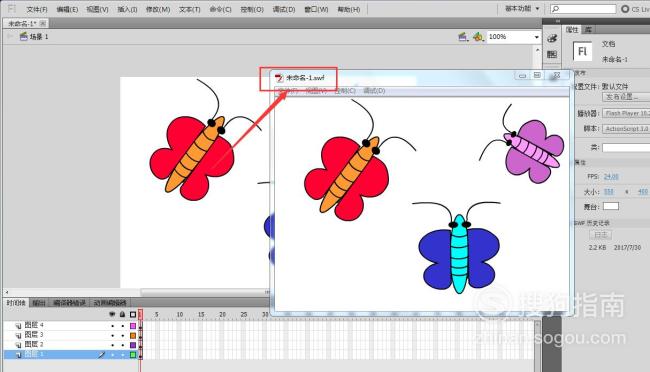Click the swatches grid panel icon
650x372 pixels.
click(552, 54)
